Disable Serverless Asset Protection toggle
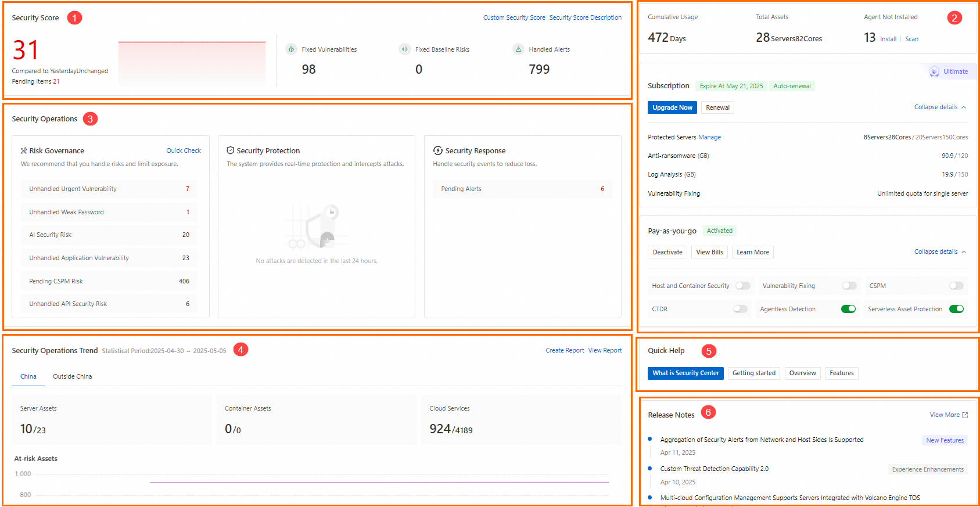The width and height of the screenshot is (980, 507). pos(956,309)
